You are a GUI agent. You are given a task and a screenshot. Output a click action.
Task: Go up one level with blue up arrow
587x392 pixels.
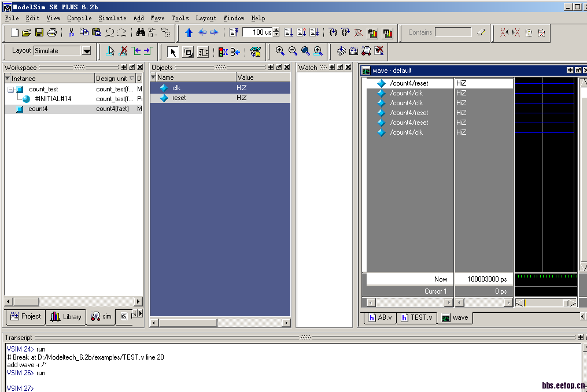pos(189,32)
